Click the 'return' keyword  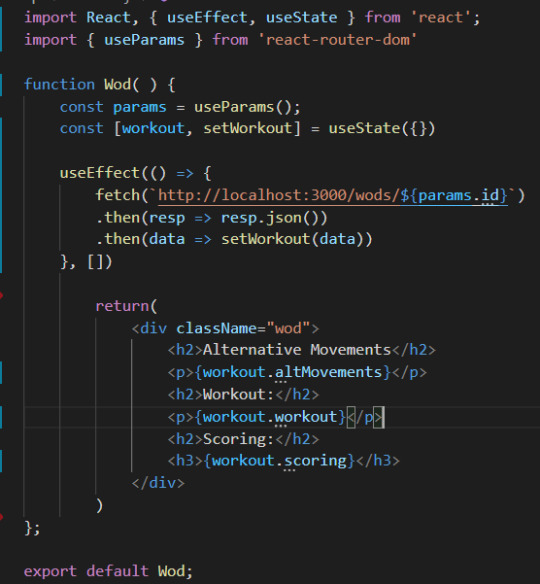coord(122,306)
